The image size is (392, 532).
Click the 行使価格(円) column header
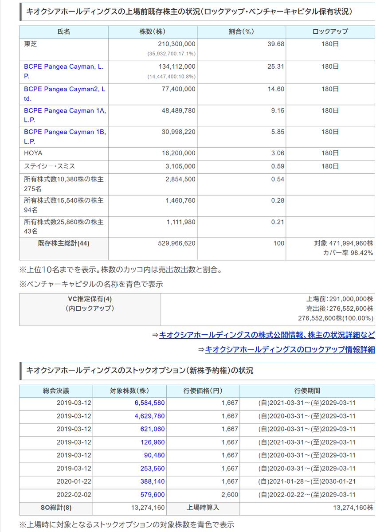click(203, 391)
